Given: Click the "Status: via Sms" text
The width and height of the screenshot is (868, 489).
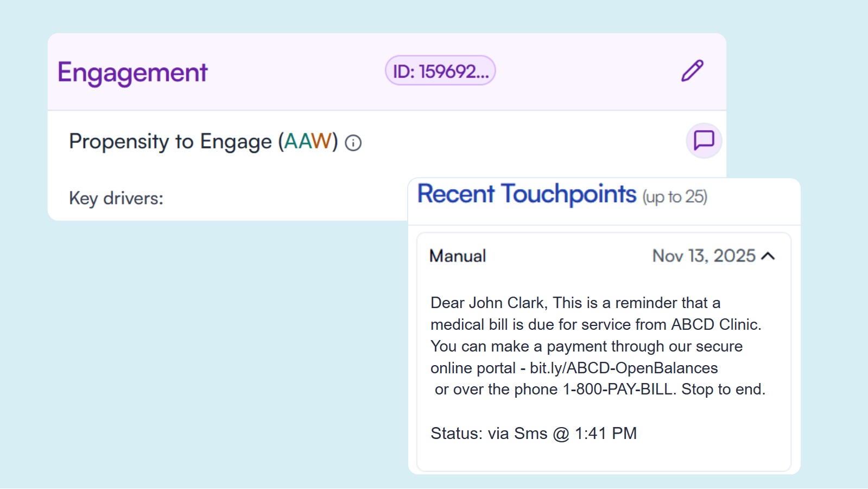Looking at the screenshot, I should (x=489, y=434).
